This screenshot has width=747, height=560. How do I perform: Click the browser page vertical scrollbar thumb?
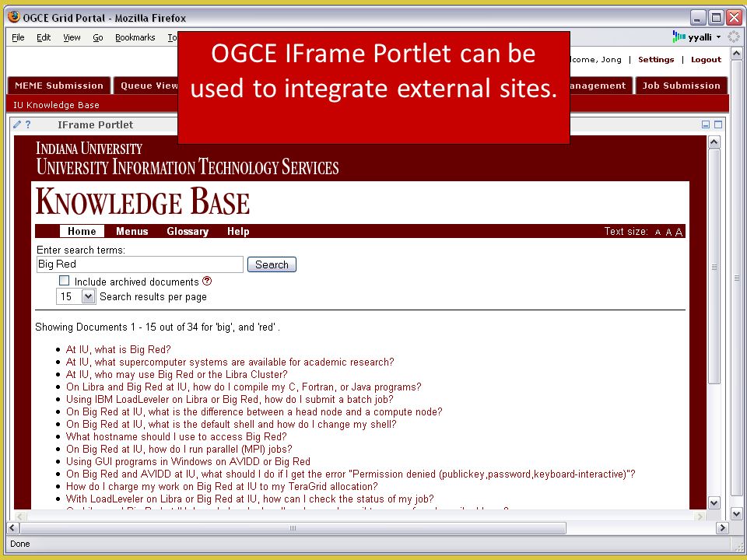736,277
